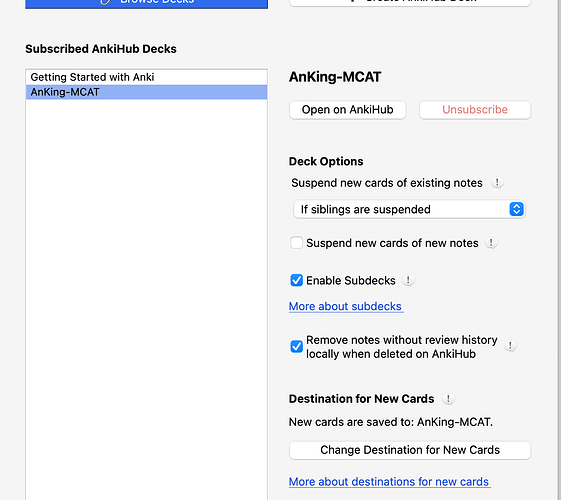Click the blue dropdown arrows on suspend selector
The height and width of the screenshot is (500, 561).
(516, 209)
